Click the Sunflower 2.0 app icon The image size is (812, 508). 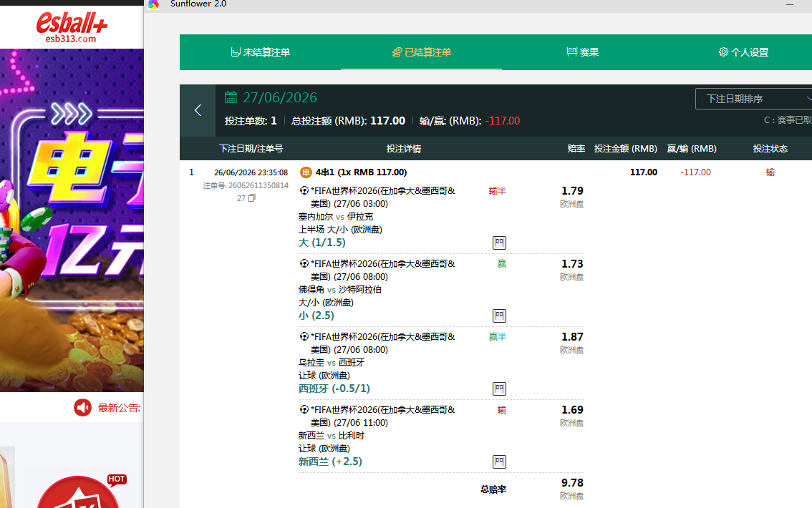[x=153, y=5]
